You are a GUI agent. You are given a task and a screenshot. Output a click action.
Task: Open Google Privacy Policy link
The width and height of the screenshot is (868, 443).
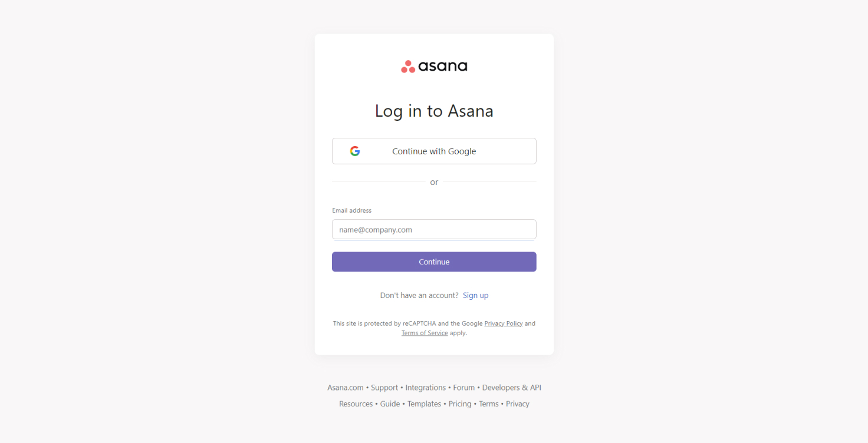point(504,323)
